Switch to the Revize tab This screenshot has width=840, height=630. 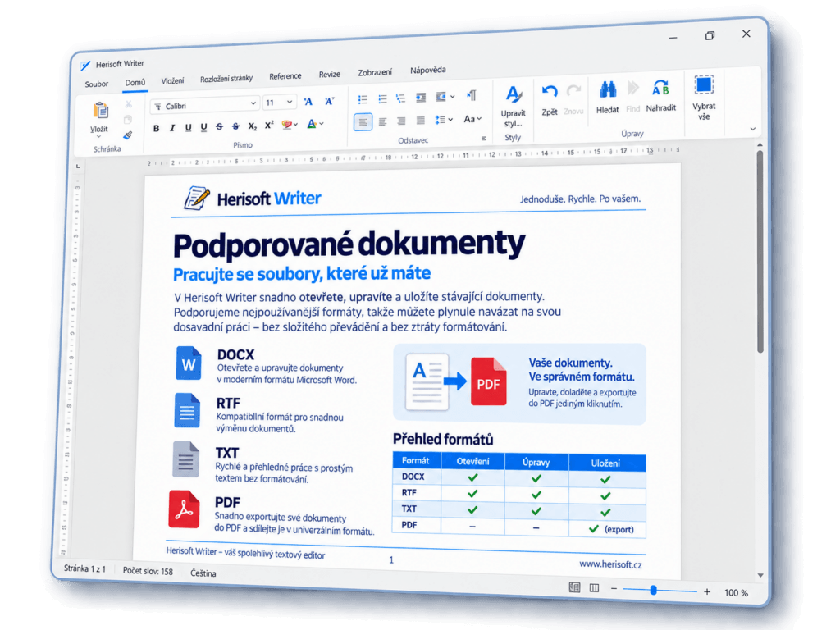coord(330,75)
